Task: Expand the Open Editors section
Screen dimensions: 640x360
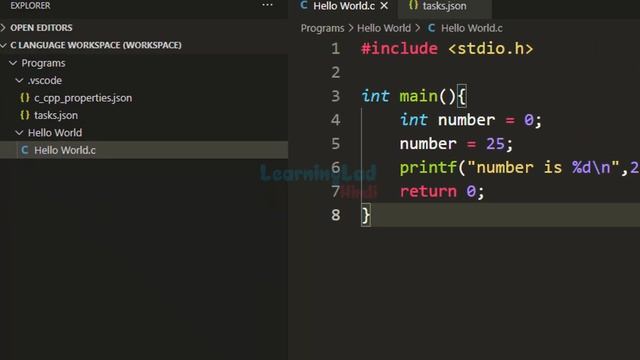Action: [x=3, y=27]
